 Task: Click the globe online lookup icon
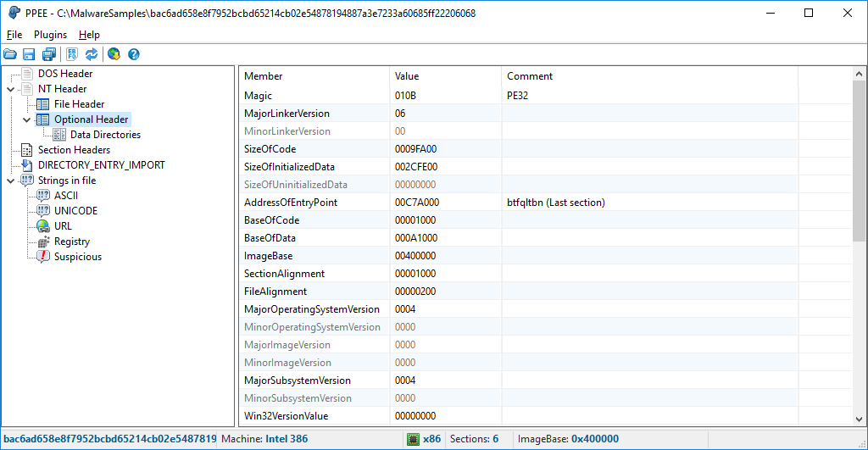pyautogui.click(x=114, y=54)
